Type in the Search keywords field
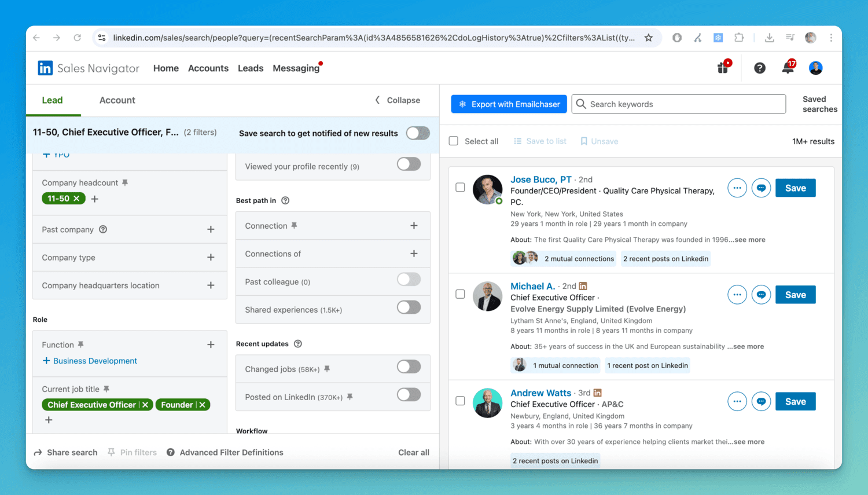The width and height of the screenshot is (868, 495). 679,104
